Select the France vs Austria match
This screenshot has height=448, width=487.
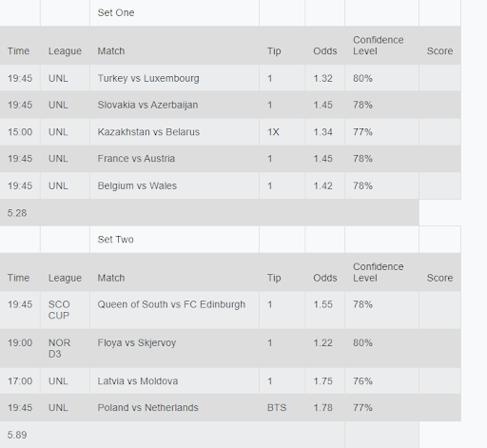(x=136, y=158)
